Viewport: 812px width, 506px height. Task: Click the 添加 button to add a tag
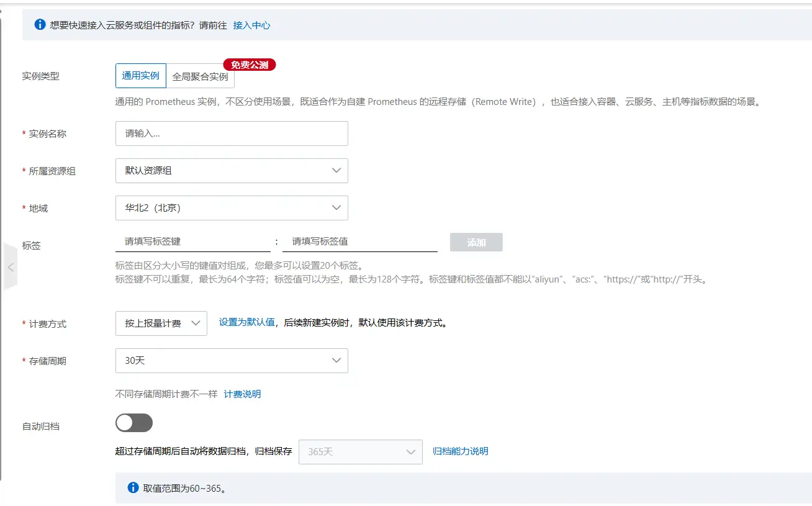coord(476,242)
